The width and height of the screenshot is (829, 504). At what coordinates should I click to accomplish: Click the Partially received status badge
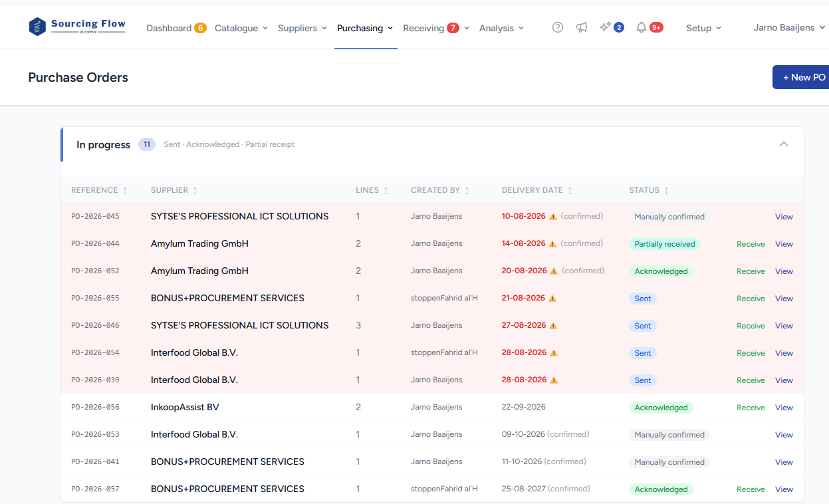click(x=665, y=244)
